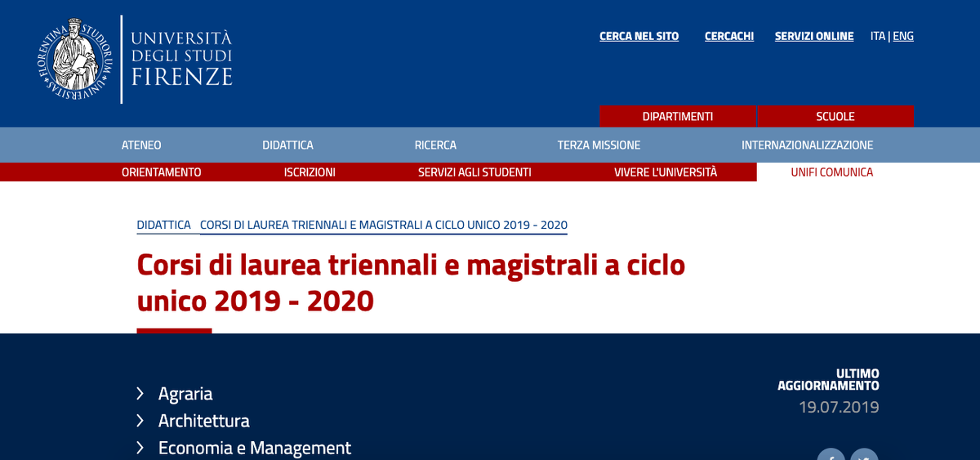This screenshot has height=460, width=980.
Task: Switch site language to ENG
Action: point(903,36)
